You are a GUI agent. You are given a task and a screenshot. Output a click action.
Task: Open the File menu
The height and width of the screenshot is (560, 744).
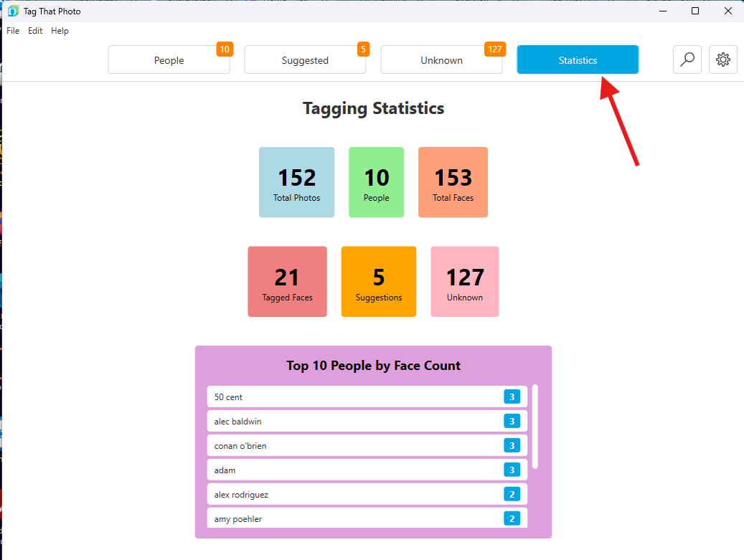pos(12,30)
